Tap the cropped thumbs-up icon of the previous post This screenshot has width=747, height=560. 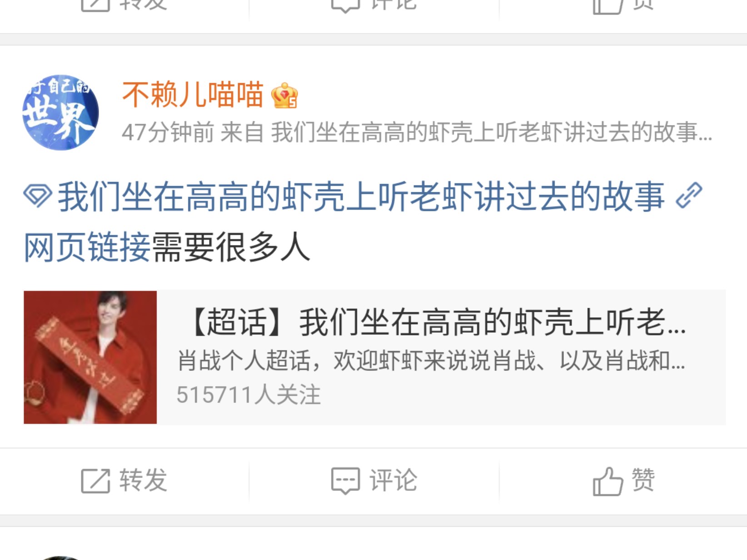pos(608,6)
